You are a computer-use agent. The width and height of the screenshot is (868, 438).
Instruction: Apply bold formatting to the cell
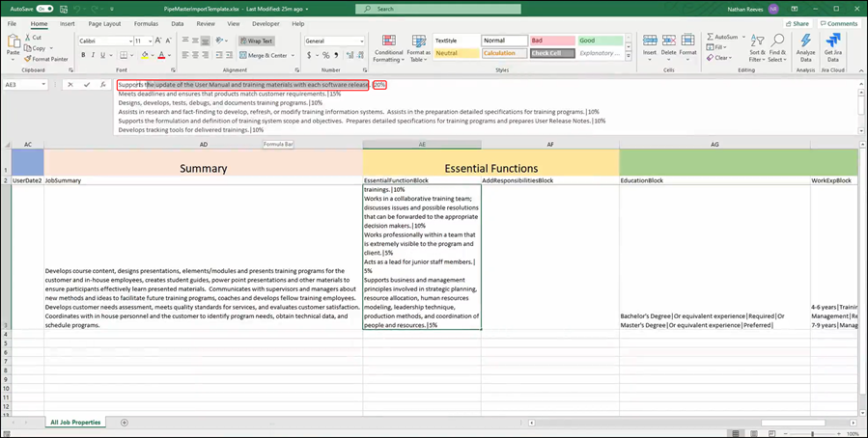click(82, 55)
